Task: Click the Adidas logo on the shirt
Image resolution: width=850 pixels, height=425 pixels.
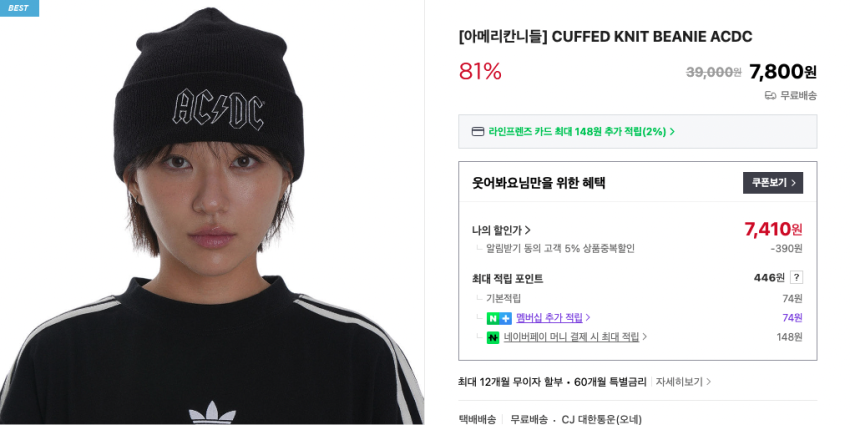Action: 212,413
